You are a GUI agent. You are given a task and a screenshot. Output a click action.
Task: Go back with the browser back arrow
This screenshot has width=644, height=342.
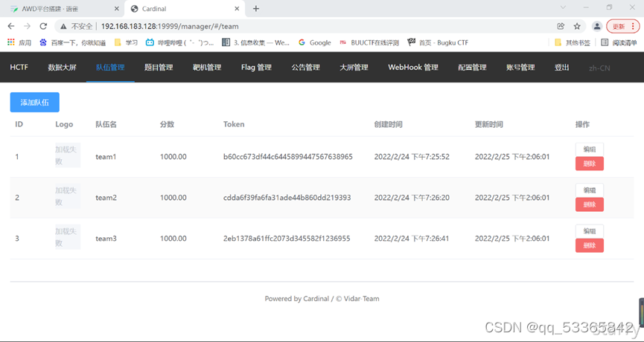[x=11, y=26]
